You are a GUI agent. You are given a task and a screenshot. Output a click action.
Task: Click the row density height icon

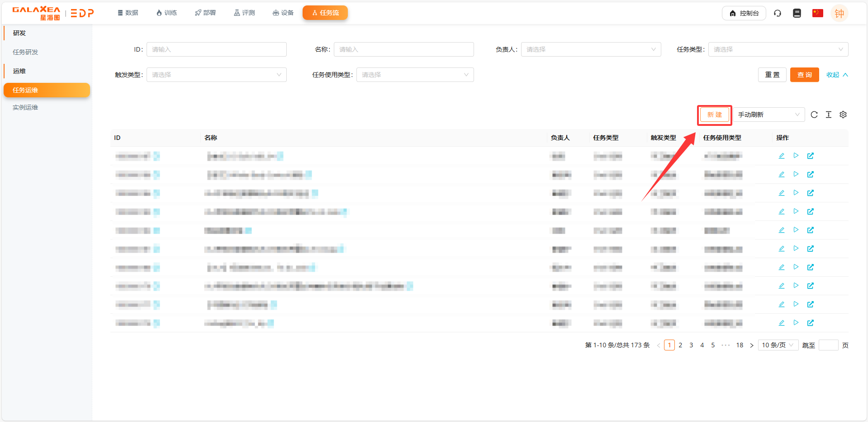(829, 115)
